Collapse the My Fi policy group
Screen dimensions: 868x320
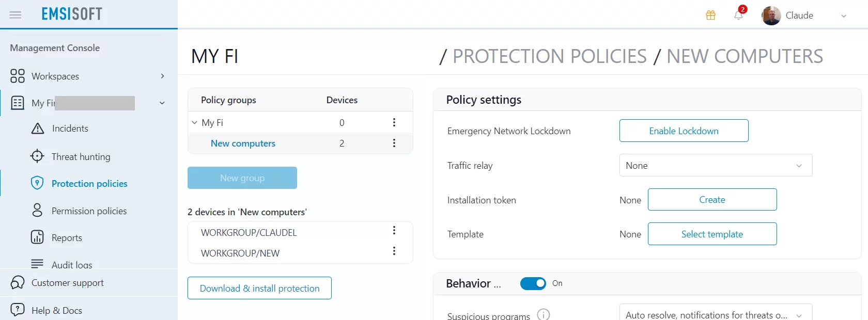194,122
